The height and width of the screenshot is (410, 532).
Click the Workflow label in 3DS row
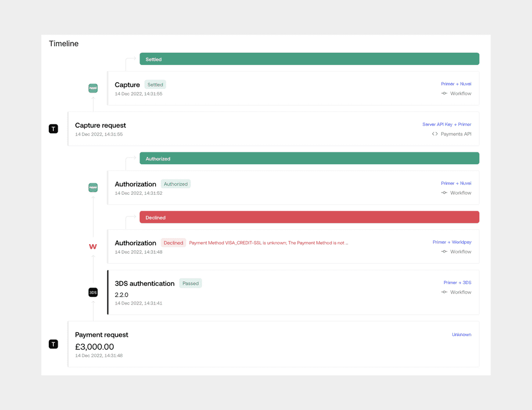[461, 292]
